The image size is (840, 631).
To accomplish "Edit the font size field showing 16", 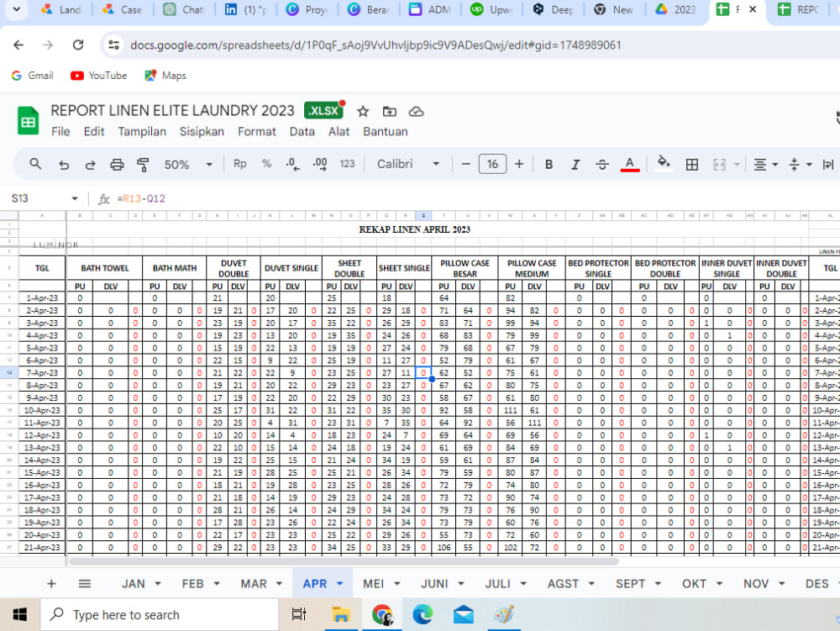I will (492, 164).
